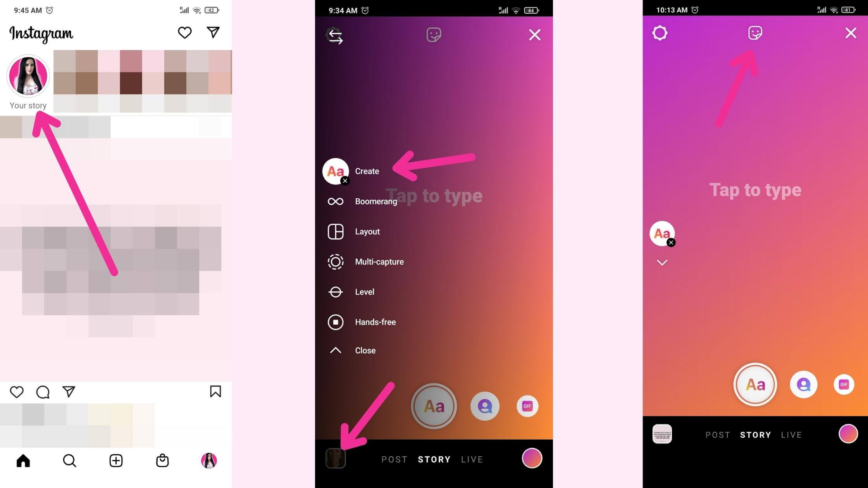Screen dimensions: 868x488
Task: Select the Hands-free mode icon
Action: pyautogui.click(x=334, y=321)
